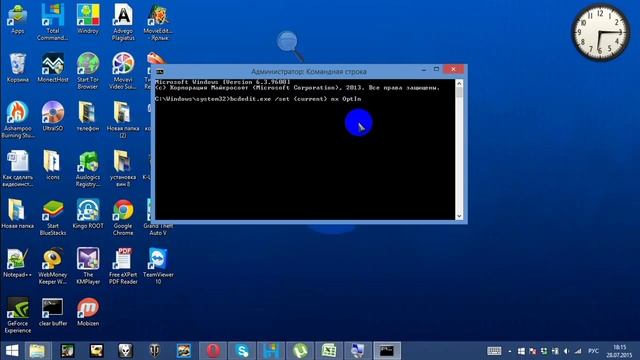Minimize the Command Prompt window
The width and height of the screenshot is (640, 360).
(424, 70)
